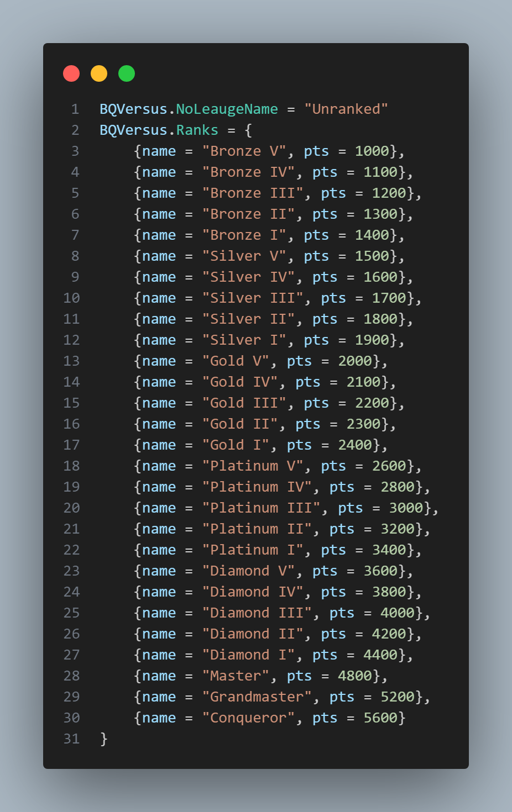Click the value 3400
Screen dimensions: 512x812
[389, 550]
